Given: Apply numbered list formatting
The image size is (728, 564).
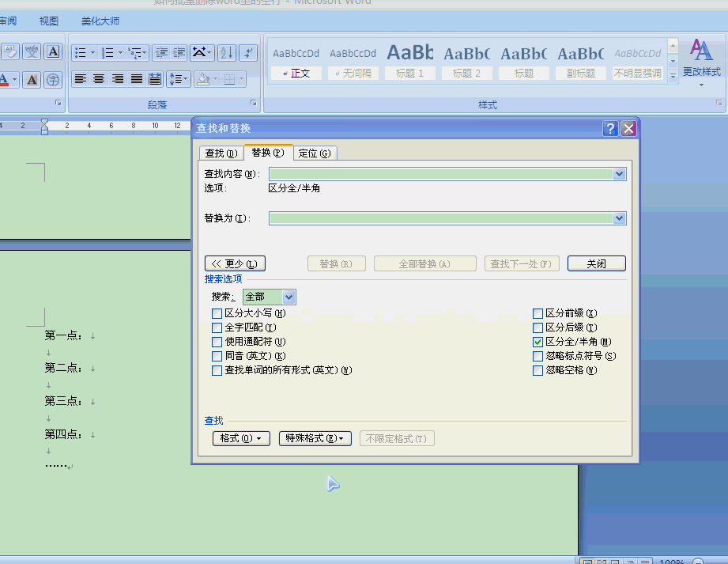Looking at the screenshot, I should pyautogui.click(x=108, y=52).
